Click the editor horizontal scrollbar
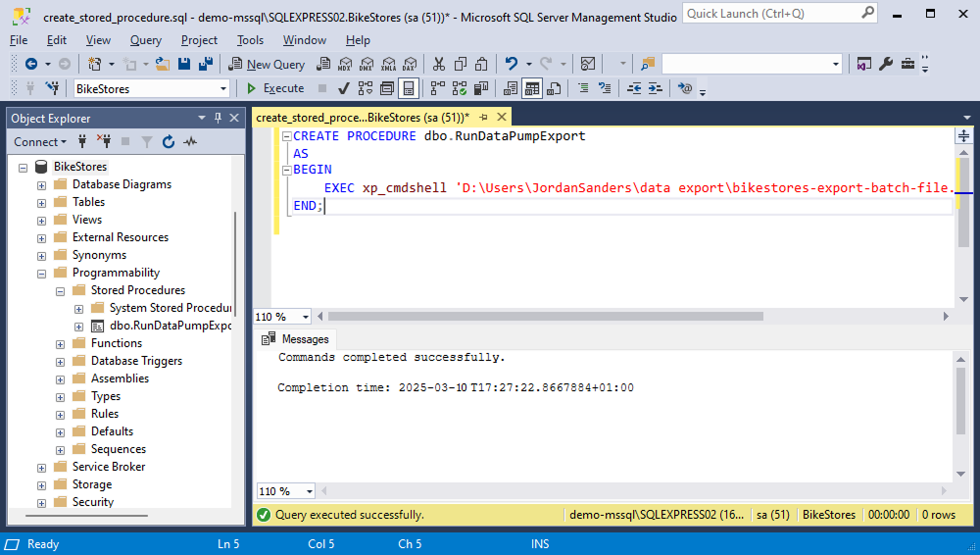 click(x=546, y=317)
